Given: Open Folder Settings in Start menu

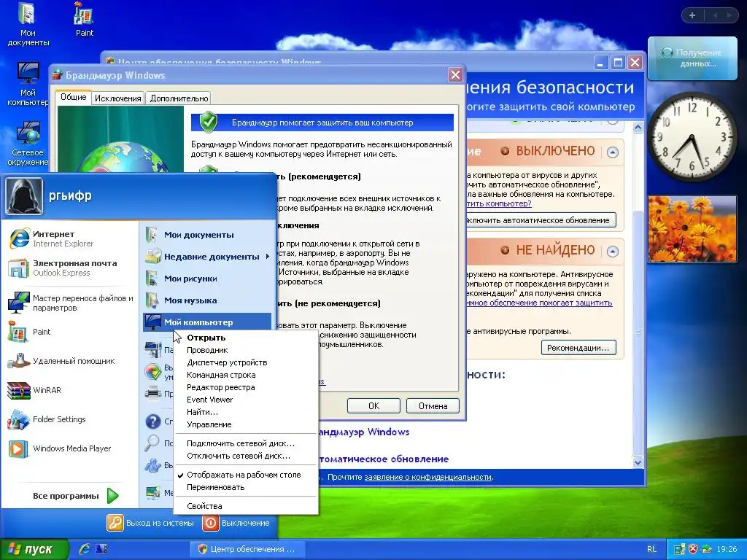Looking at the screenshot, I should 47,419.
